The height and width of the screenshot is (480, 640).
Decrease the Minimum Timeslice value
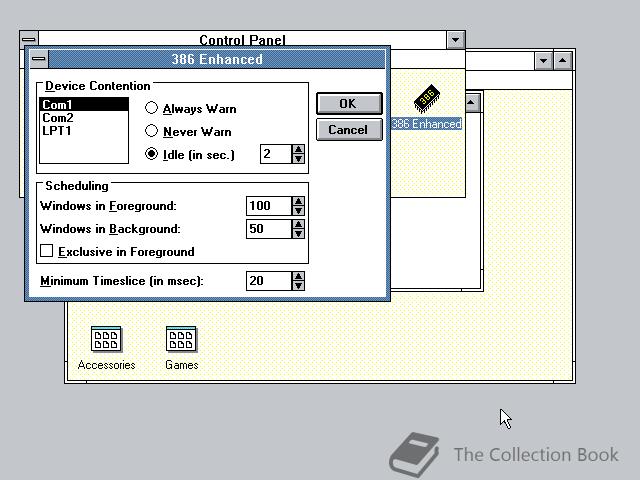pos(298,286)
